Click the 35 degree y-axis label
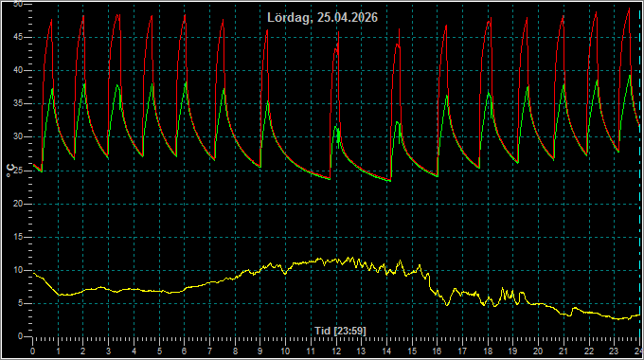Screen dimensions: 644x360 [18, 103]
